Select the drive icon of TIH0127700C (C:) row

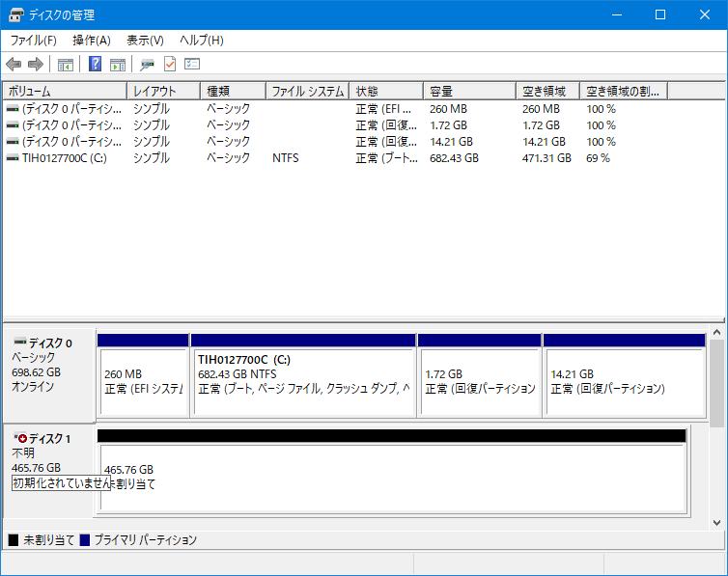13,158
